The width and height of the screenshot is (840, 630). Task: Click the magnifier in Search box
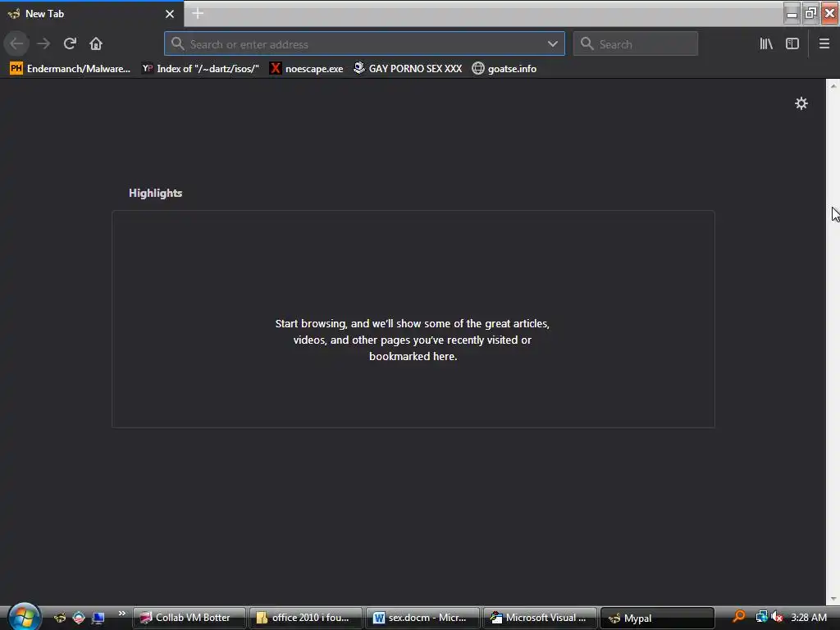[587, 44]
